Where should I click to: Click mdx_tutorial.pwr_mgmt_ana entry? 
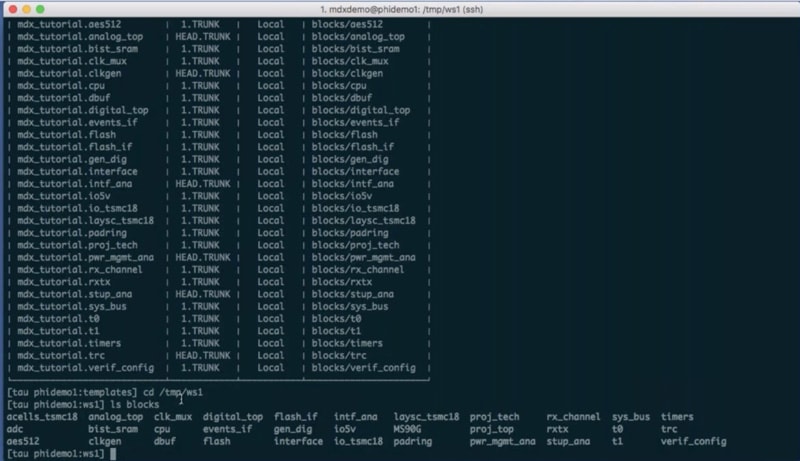click(85, 258)
